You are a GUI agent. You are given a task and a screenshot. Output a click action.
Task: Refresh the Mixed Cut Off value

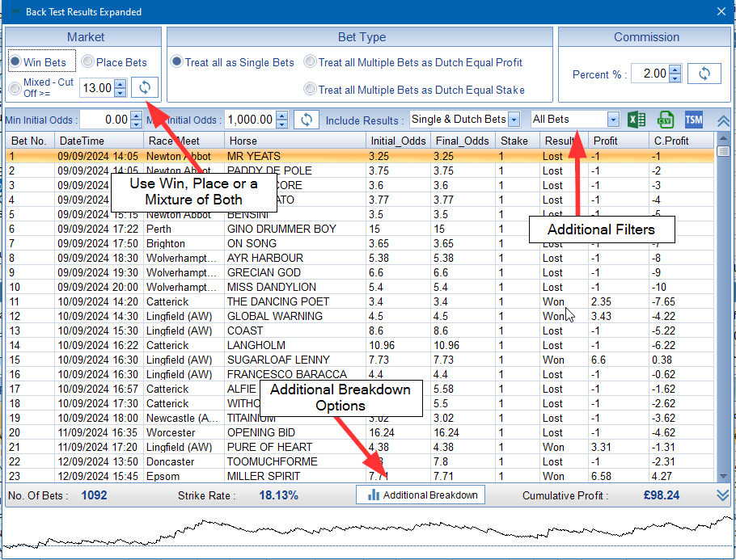pyautogui.click(x=145, y=87)
